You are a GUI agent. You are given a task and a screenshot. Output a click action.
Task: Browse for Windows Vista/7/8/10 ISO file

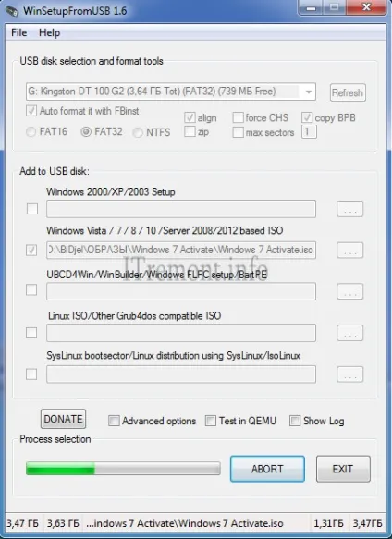click(349, 251)
